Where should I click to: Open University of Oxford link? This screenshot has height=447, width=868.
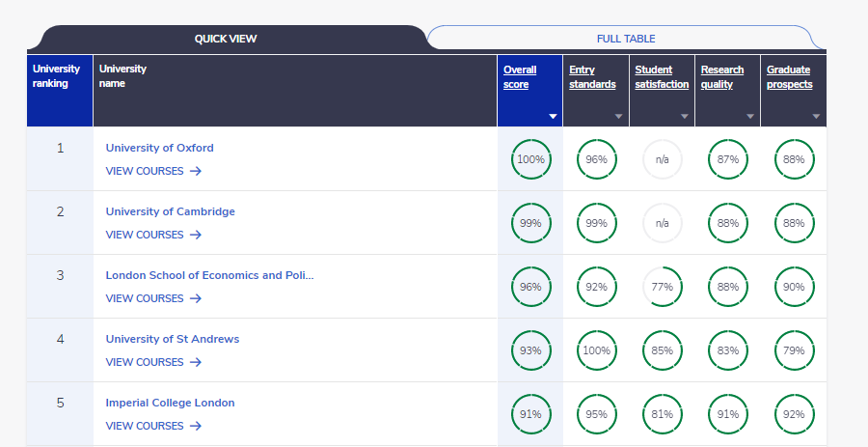(159, 148)
